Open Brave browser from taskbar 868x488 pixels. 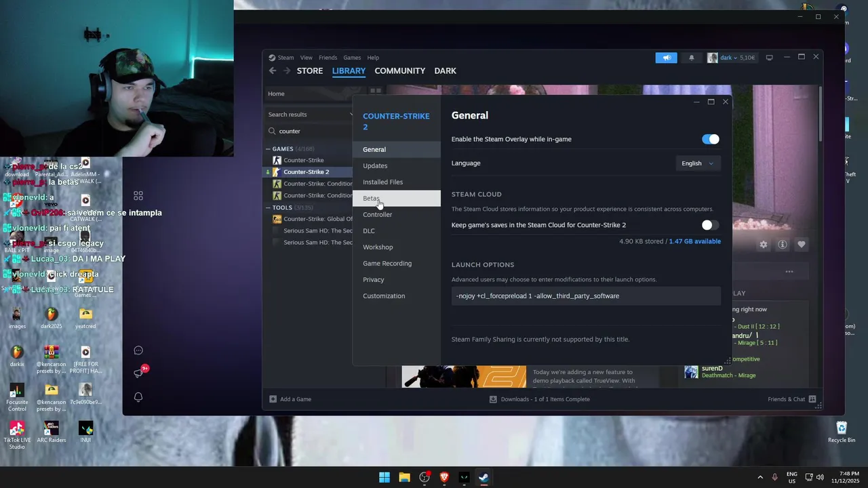(444, 477)
